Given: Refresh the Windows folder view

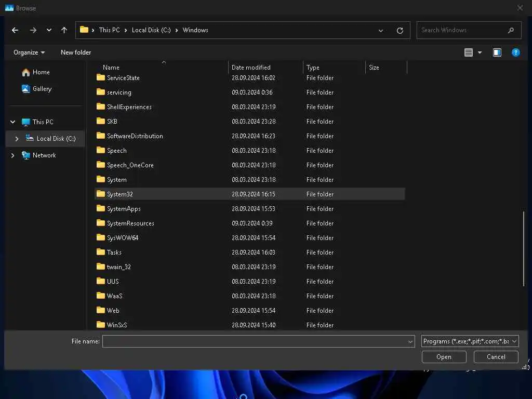Looking at the screenshot, I should pos(400,31).
